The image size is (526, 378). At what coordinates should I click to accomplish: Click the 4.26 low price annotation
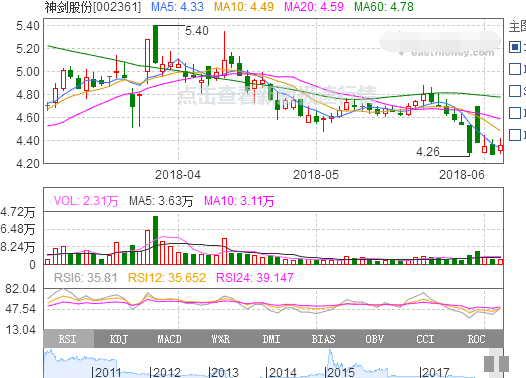tap(428, 152)
